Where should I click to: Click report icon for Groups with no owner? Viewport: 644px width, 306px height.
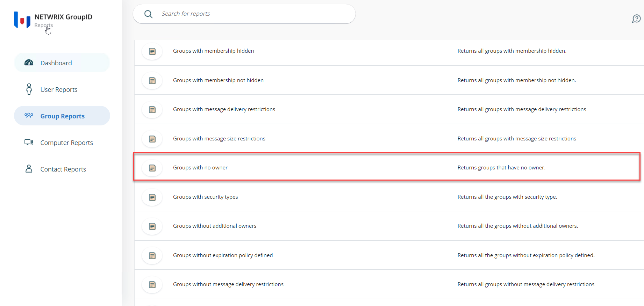click(x=152, y=168)
